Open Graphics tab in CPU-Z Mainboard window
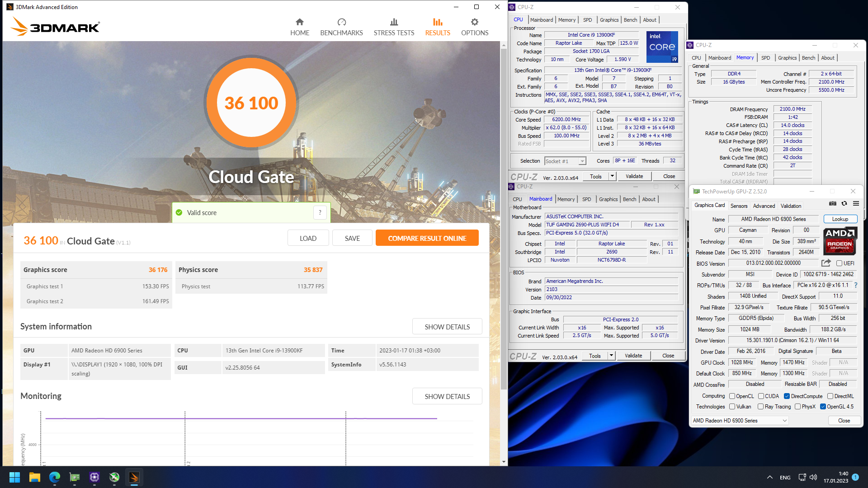This screenshot has height=488, width=868. 608,199
